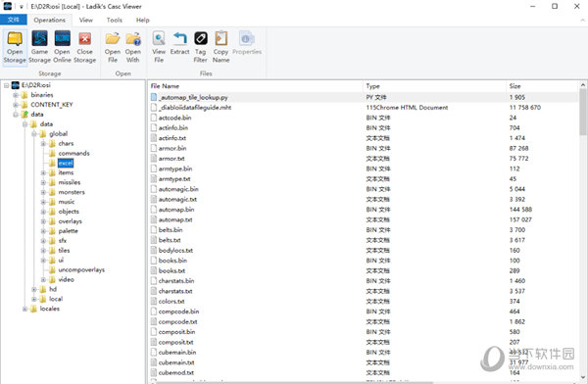
Task: Open the quick access toolbar dropdown arrow
Action: pyautogui.click(x=22, y=7)
